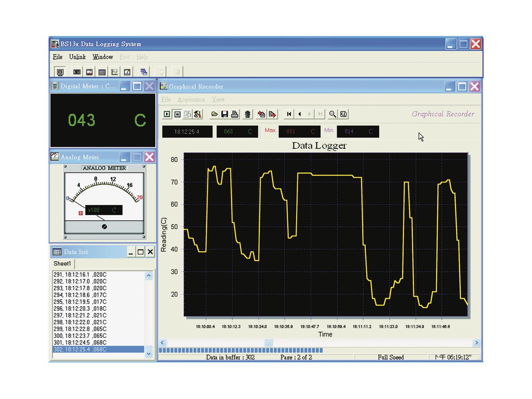Screen dimensions: 532x399
Task: Click Data list scrollbar down arrow
Action: coord(149,353)
